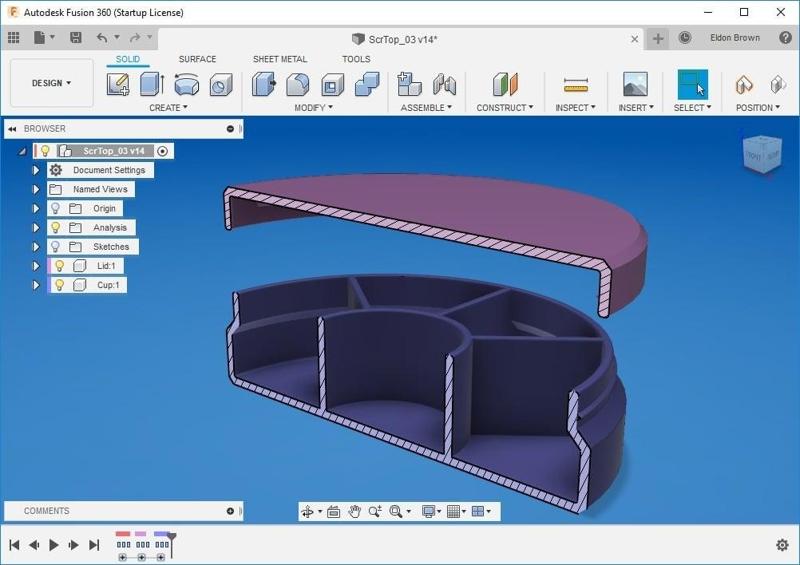Viewport: 800px width, 565px height.
Task: Open the CONSTRUCT dropdown menu
Action: [x=505, y=108]
